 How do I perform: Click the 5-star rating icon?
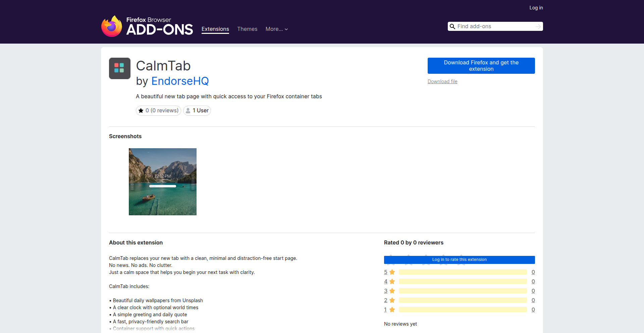pos(392,272)
